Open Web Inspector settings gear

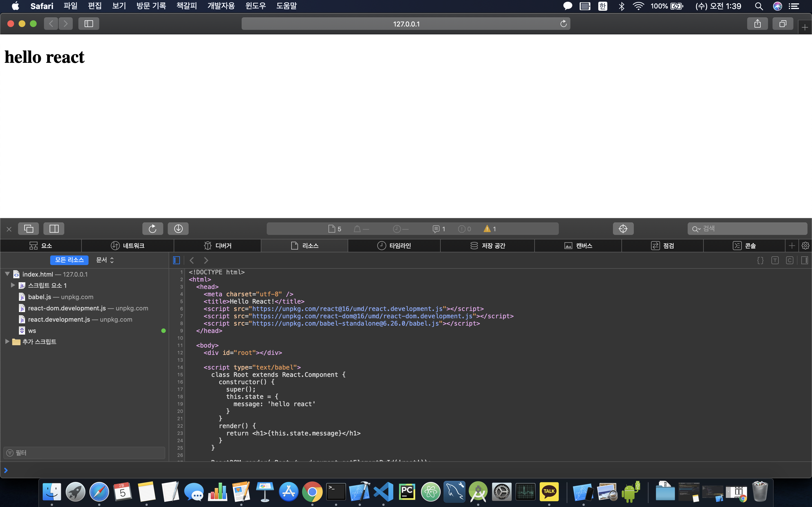point(805,246)
